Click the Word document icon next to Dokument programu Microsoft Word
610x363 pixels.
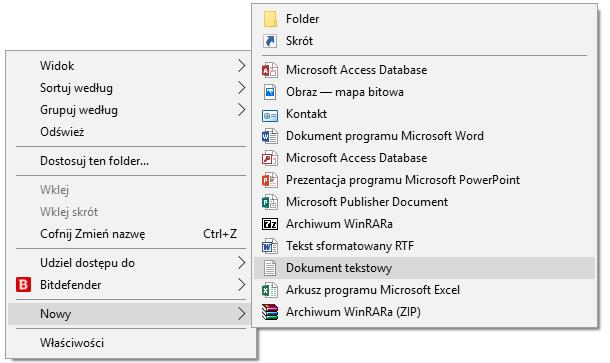[270, 136]
